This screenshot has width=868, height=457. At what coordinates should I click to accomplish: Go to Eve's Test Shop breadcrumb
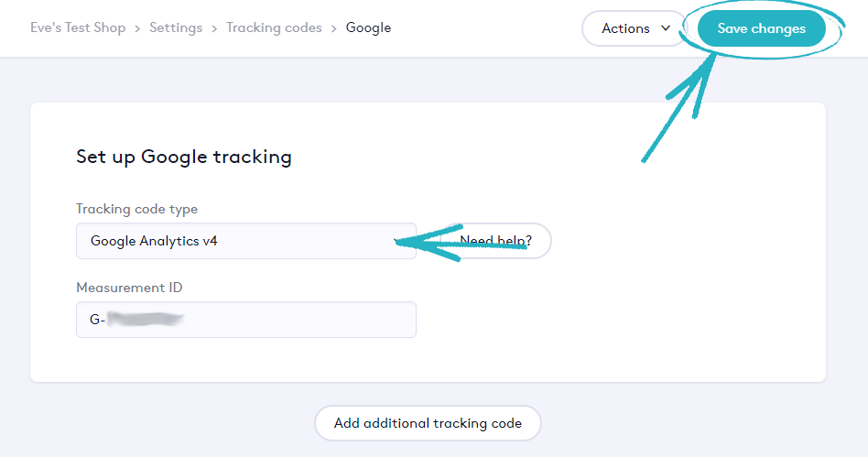point(78,28)
